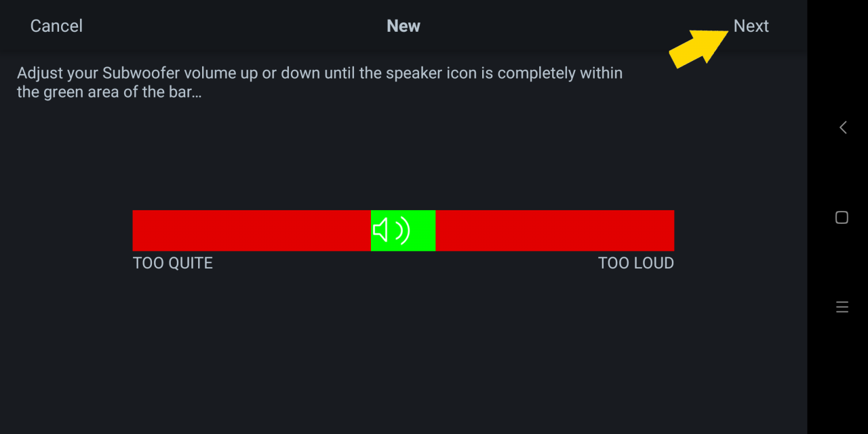Click "the green area of the bar…" text
Screen dimensions: 868x434
pyautogui.click(x=109, y=92)
